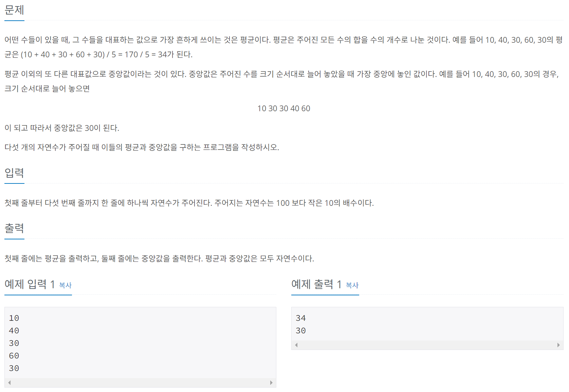The image size is (569, 392).
Task: Click the input description sentence under 입력
Action: click(189, 203)
